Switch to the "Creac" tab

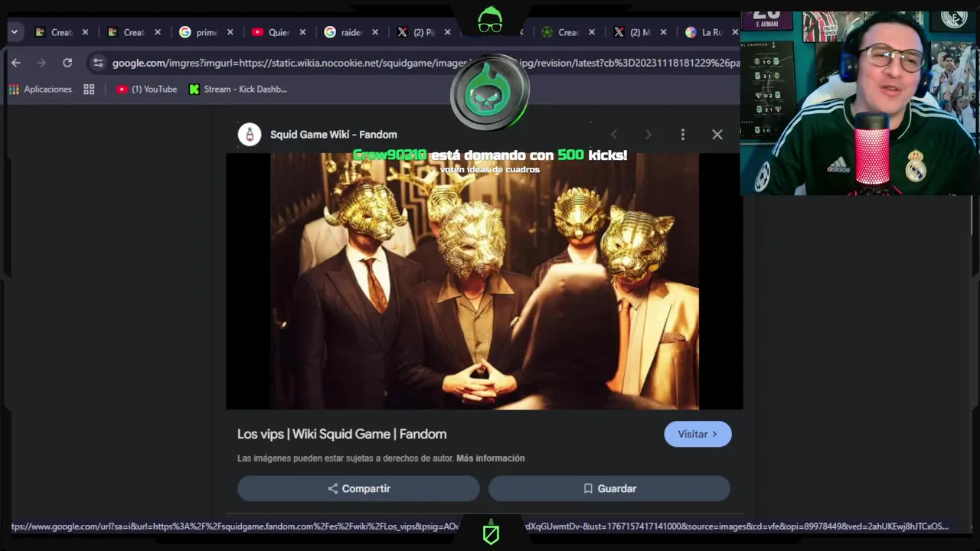[560, 32]
